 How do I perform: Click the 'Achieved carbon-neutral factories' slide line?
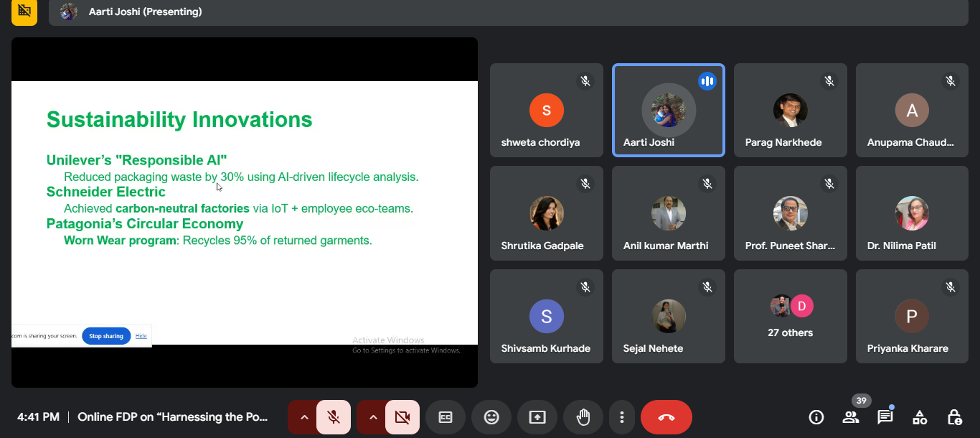[x=239, y=208]
